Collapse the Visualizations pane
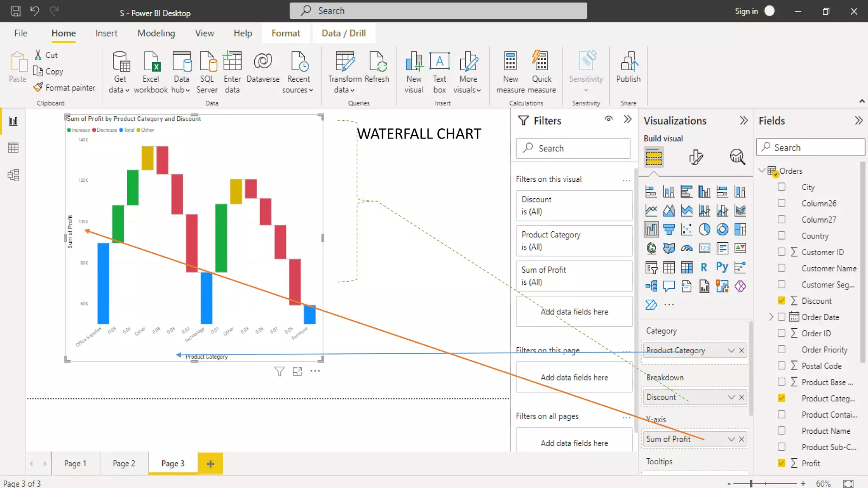 click(744, 121)
